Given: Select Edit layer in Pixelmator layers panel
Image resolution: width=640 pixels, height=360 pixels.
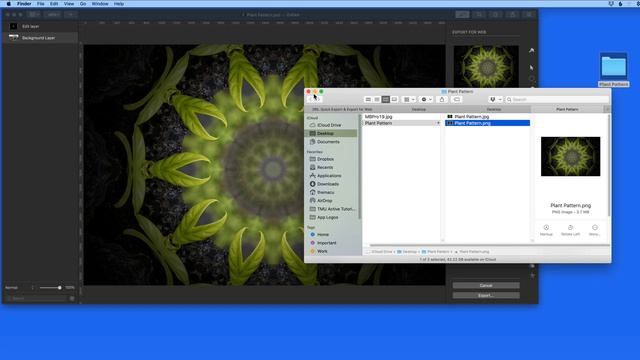Looking at the screenshot, I should pyautogui.click(x=40, y=26).
